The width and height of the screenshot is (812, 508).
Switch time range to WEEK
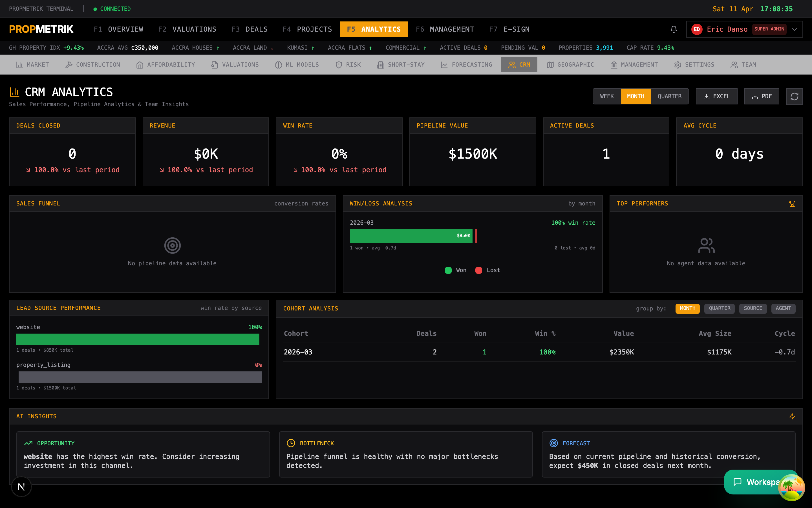tap(607, 97)
